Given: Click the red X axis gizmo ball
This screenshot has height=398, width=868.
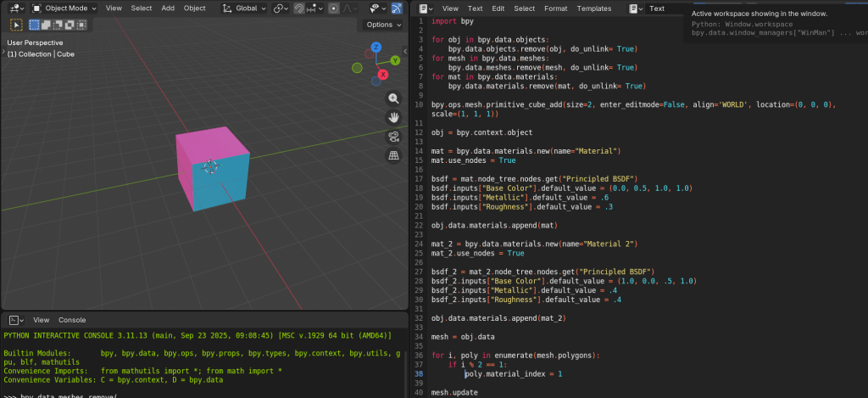Looking at the screenshot, I should point(382,75).
